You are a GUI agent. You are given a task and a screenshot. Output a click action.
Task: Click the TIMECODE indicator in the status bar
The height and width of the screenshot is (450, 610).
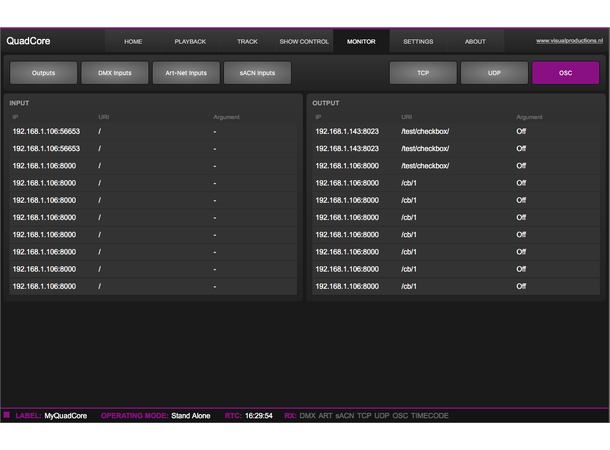pos(431,415)
